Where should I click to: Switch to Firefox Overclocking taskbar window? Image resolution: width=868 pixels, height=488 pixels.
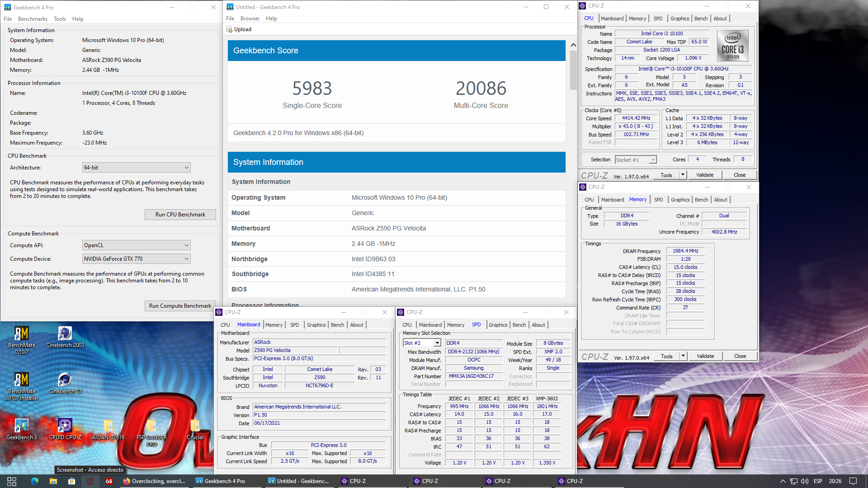point(154,481)
